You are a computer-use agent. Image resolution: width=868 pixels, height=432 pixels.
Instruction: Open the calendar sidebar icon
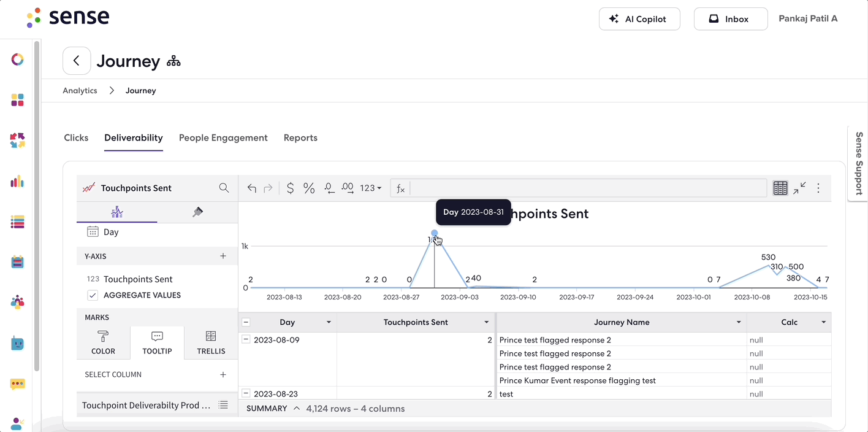(17, 262)
